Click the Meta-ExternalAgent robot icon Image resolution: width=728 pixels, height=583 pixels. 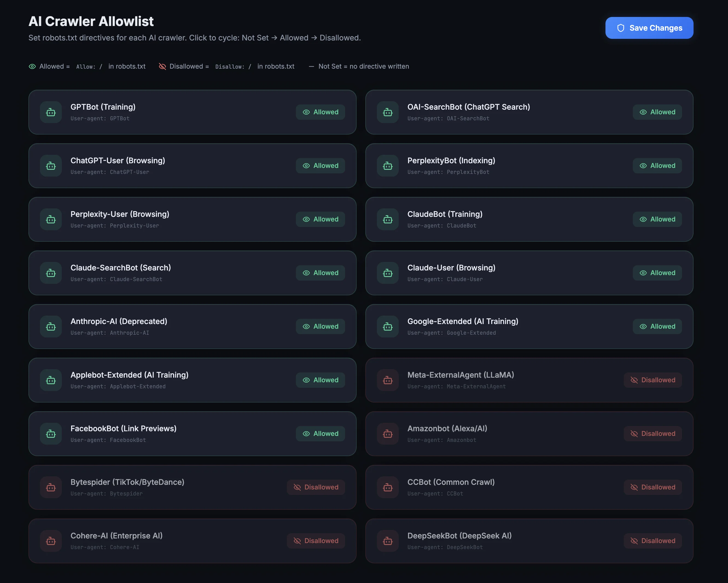[387, 380]
